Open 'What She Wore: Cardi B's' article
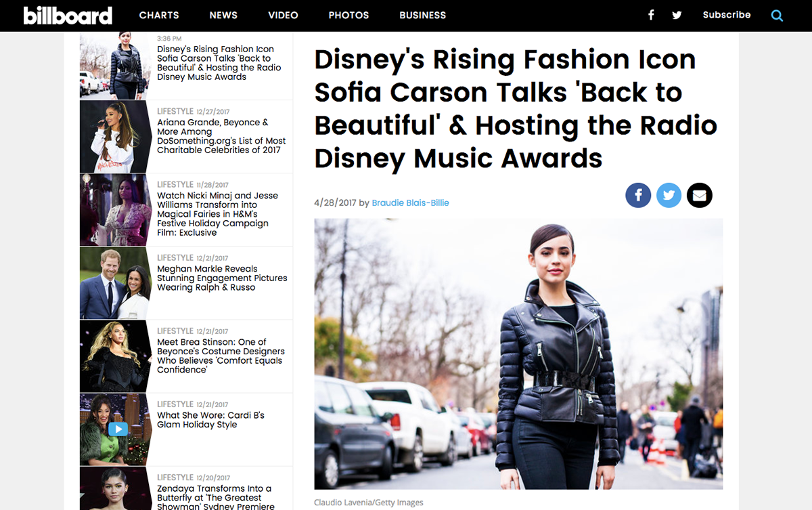812x510 pixels. [x=210, y=420]
